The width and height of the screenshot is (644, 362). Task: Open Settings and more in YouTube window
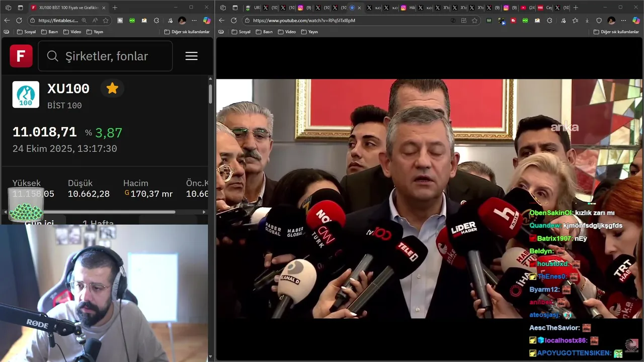click(x=623, y=20)
